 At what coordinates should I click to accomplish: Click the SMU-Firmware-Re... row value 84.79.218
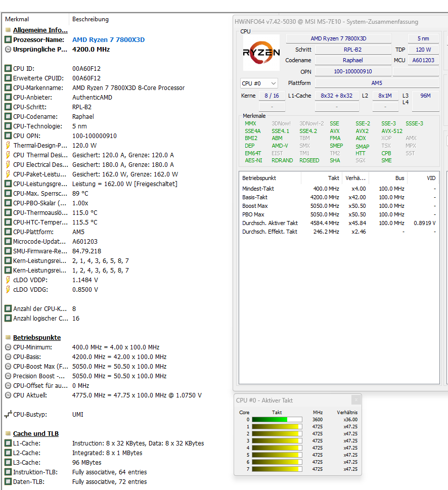pos(86,251)
